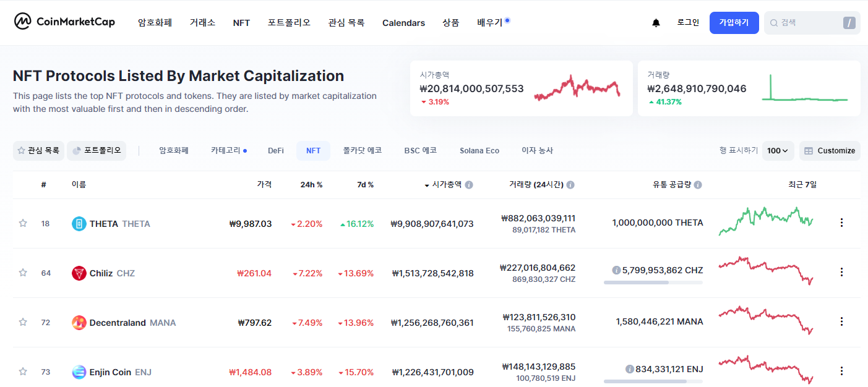Click the search magnifier icon
This screenshot has height=387, width=868.
tap(773, 23)
